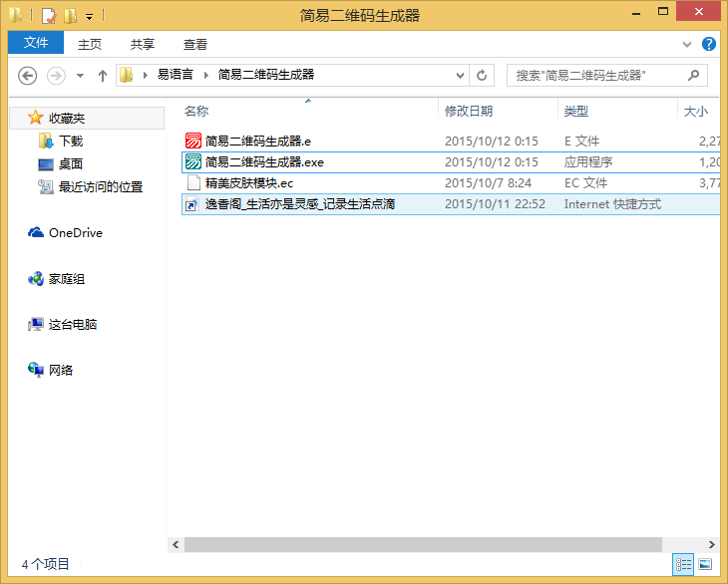Image resolution: width=728 pixels, height=584 pixels.
Task: Open the recent locations dropdown arrow
Action: pyautogui.click(x=81, y=75)
